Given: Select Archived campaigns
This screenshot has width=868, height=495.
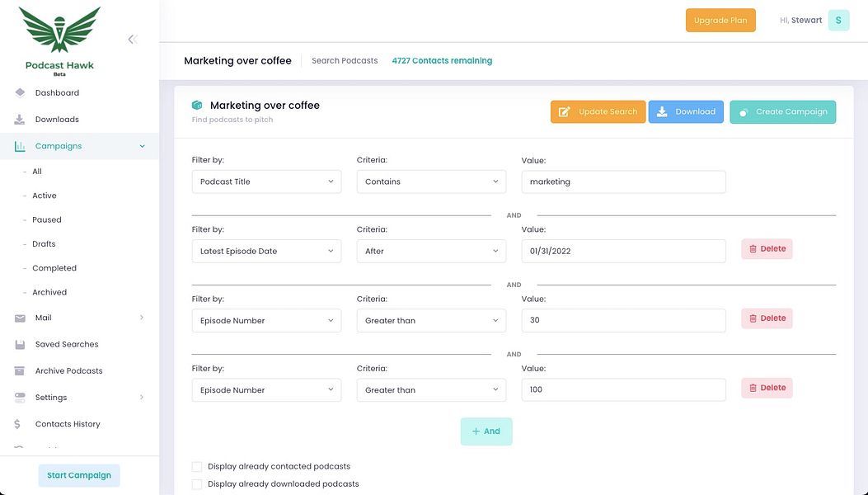Looking at the screenshot, I should coord(49,292).
